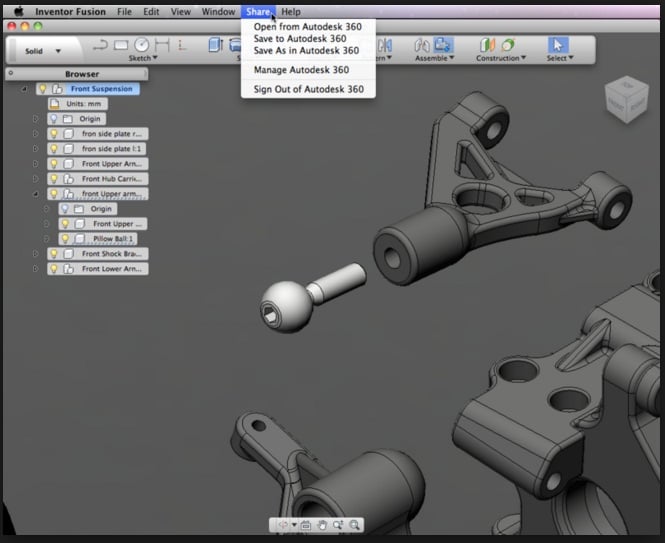Open the Help menu

[291, 11]
